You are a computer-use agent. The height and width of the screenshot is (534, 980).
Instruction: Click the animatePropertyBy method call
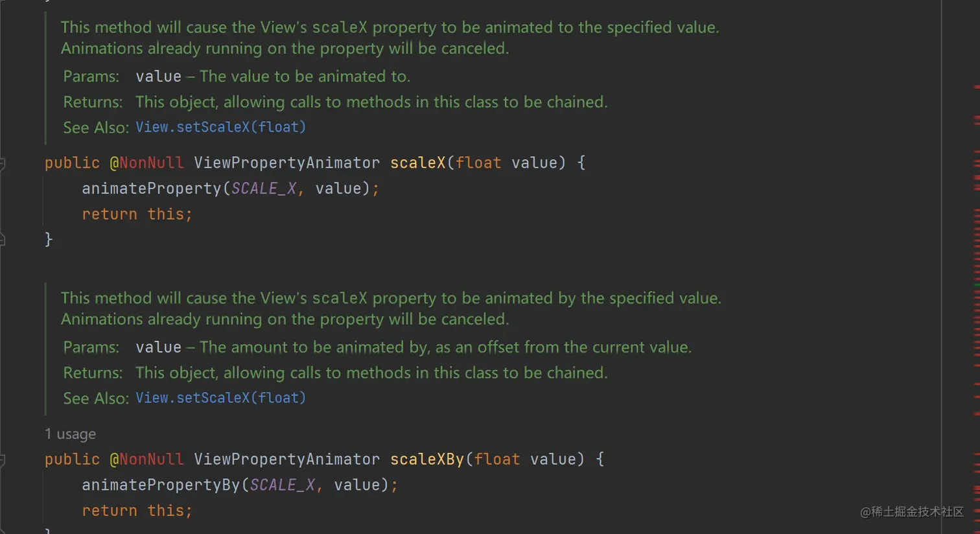[161, 485]
